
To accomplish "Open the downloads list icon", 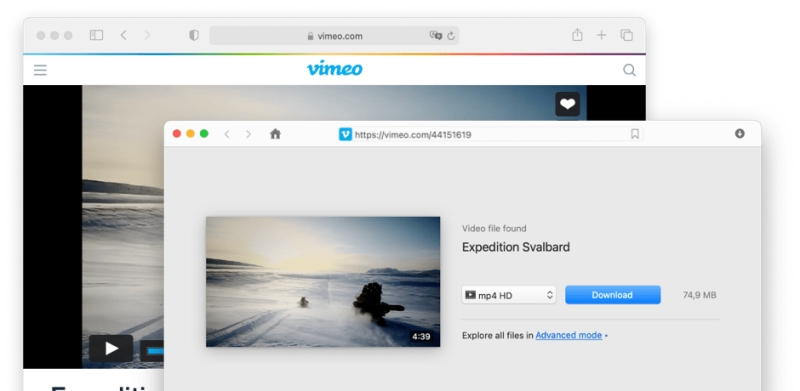I will 740,133.
